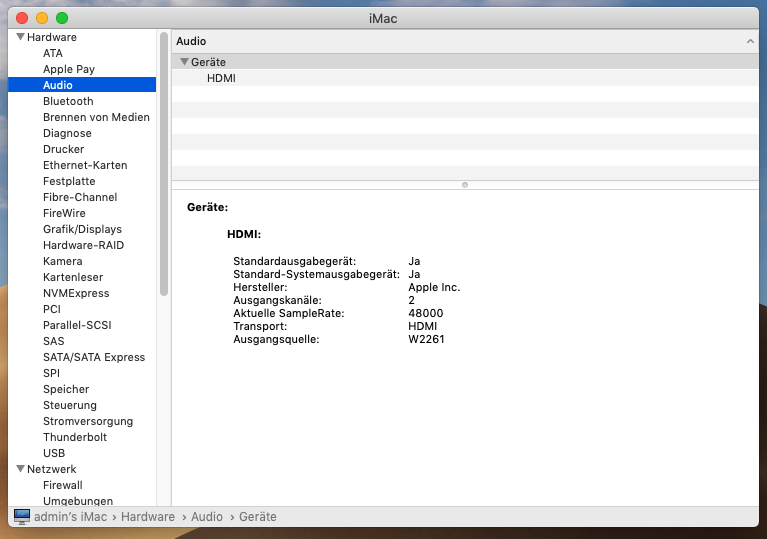Image resolution: width=767 pixels, height=539 pixels.
Task: Show SATA/SATA Express information
Action: tap(94, 358)
